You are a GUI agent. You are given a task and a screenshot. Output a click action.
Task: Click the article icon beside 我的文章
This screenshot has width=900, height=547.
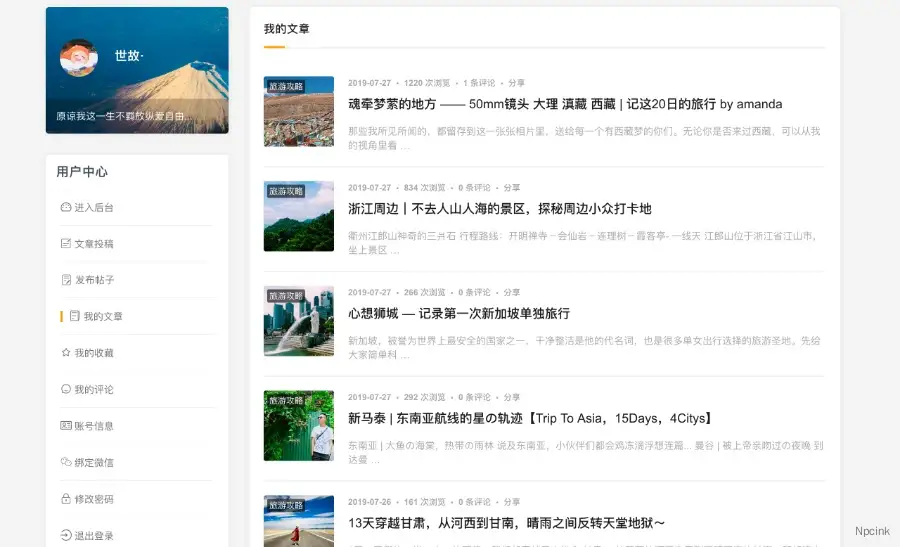(x=75, y=316)
